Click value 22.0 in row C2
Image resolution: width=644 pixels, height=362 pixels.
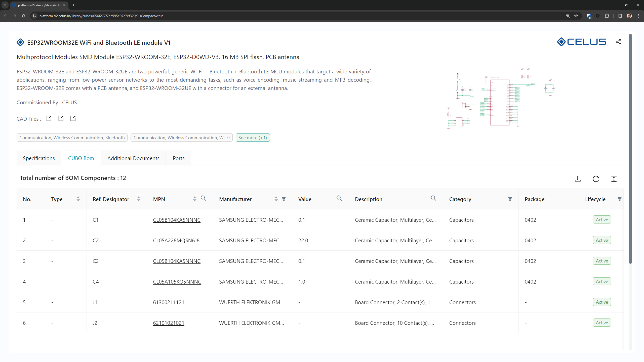[x=303, y=240]
